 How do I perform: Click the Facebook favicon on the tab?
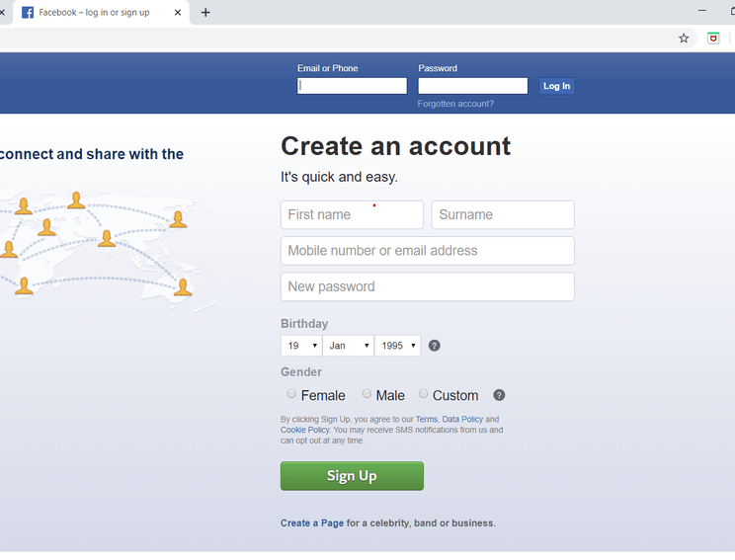tap(28, 13)
